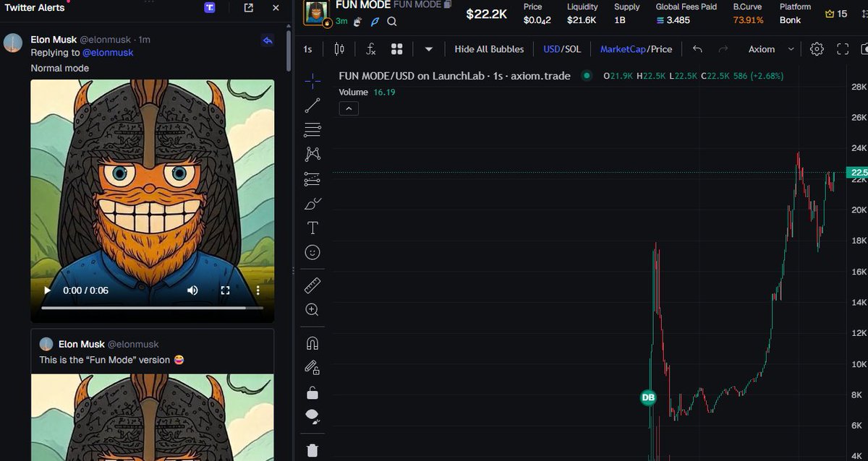This screenshot has height=461, width=868.
Task: Click the trash remove-drawings icon
Action: (x=312, y=450)
